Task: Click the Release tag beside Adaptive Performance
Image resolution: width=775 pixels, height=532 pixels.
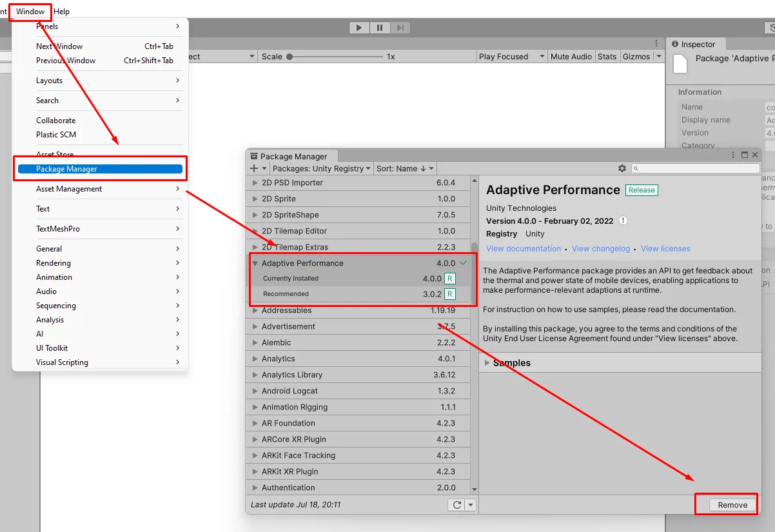Action: coord(642,190)
